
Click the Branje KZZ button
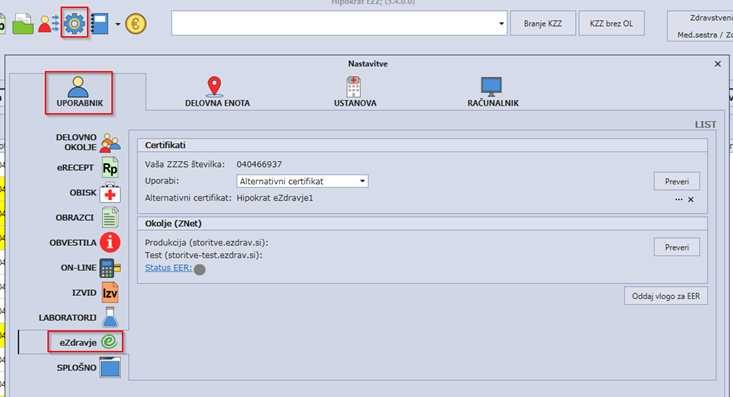[543, 23]
